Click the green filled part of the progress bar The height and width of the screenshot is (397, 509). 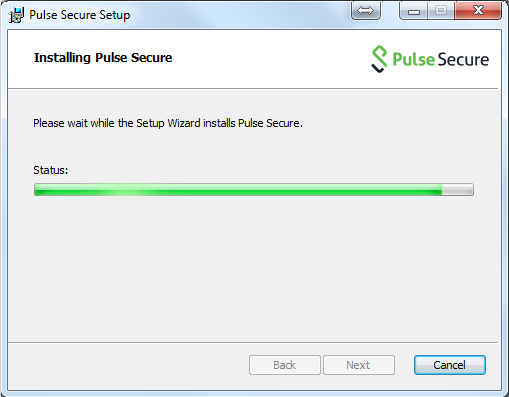coord(238,189)
